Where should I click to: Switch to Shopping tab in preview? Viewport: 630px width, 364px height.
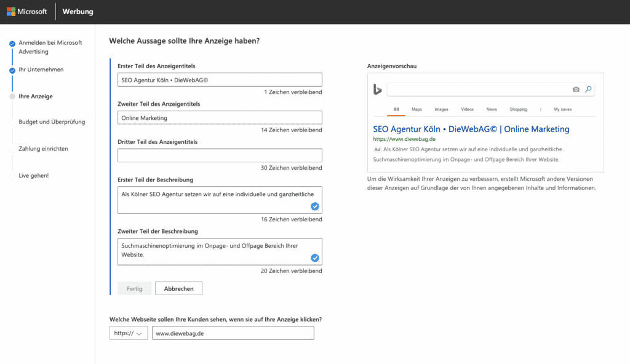(518, 109)
